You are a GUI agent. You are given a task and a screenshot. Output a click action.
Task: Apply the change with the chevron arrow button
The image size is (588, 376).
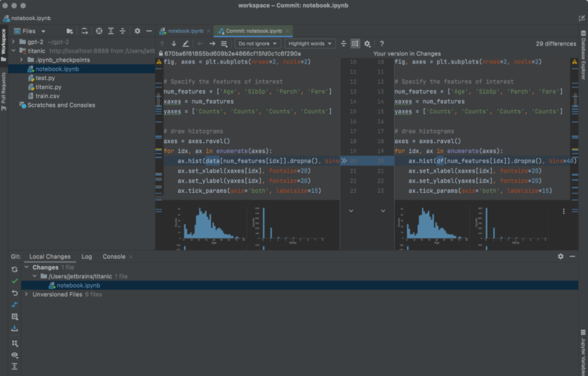[x=344, y=161]
